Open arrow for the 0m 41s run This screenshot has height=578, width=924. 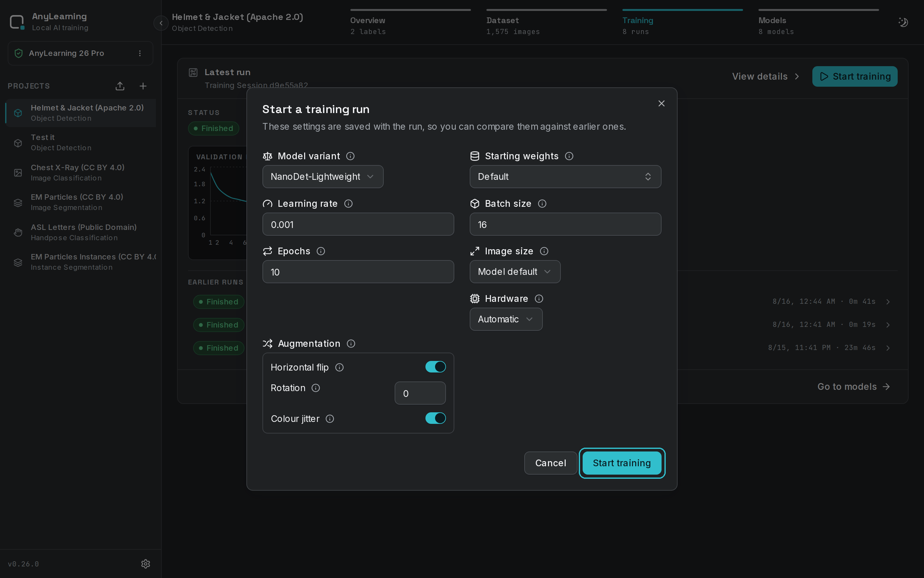point(888,302)
